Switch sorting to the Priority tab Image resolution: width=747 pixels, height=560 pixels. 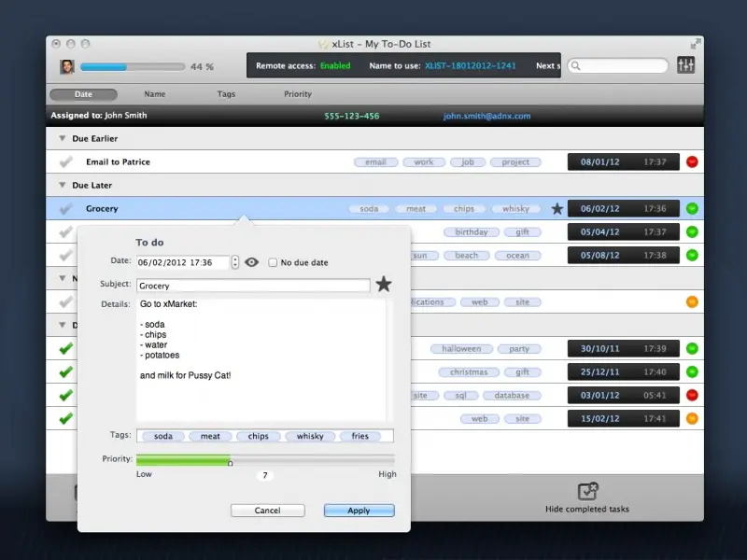tap(297, 93)
